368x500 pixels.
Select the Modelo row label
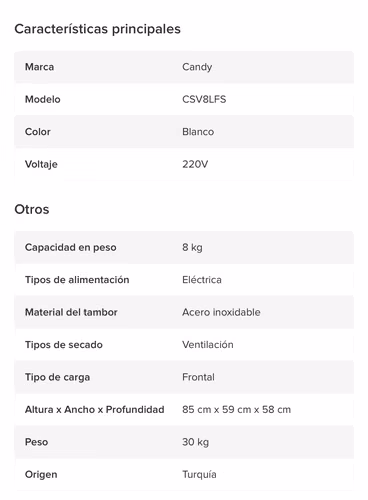click(43, 99)
